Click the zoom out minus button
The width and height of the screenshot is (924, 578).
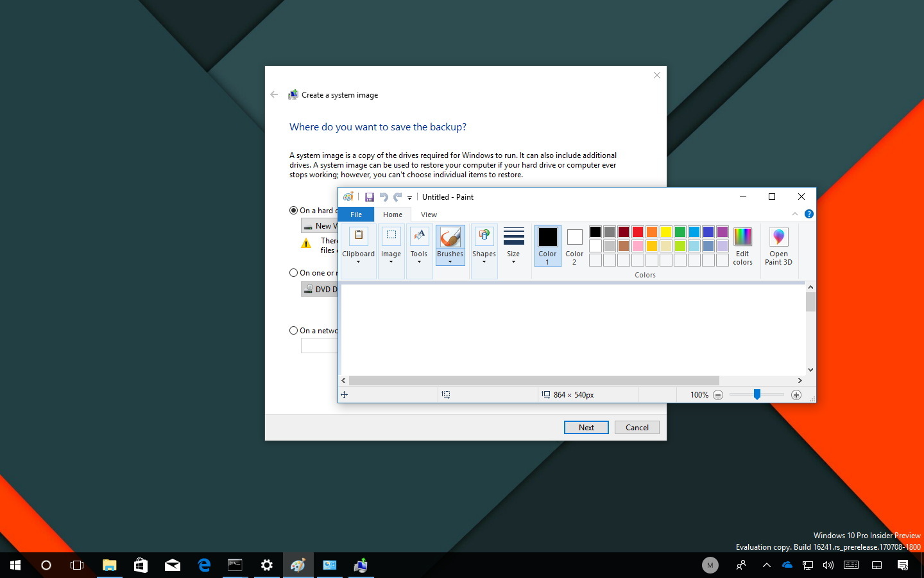[718, 395]
